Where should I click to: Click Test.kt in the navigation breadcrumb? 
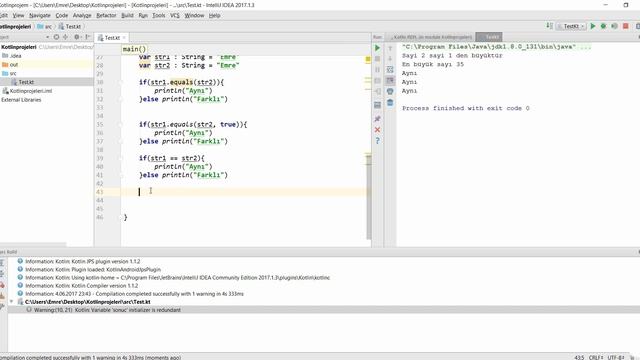69,27
